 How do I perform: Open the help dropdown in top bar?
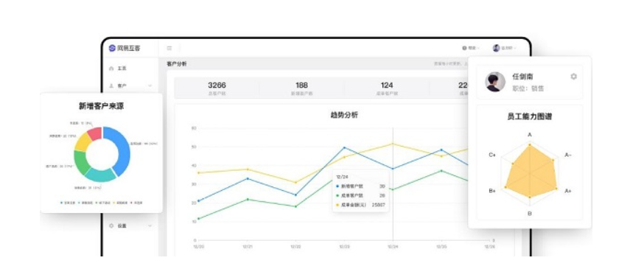[x=471, y=48]
